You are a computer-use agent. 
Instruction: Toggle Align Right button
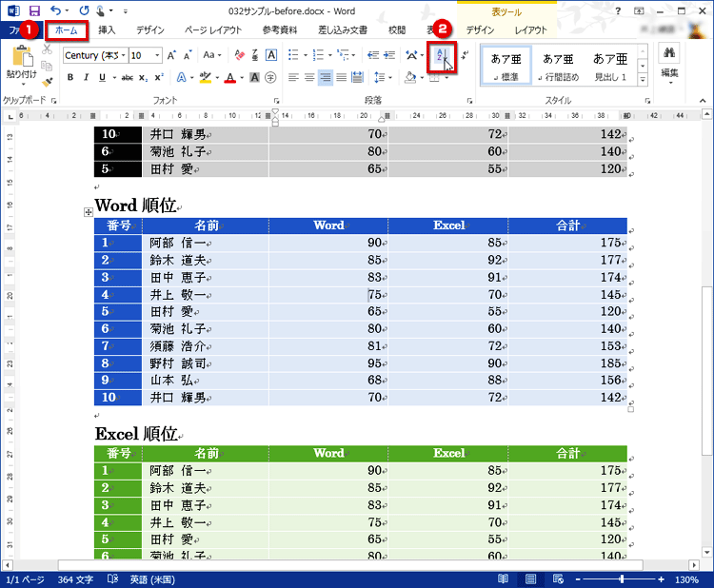326,78
